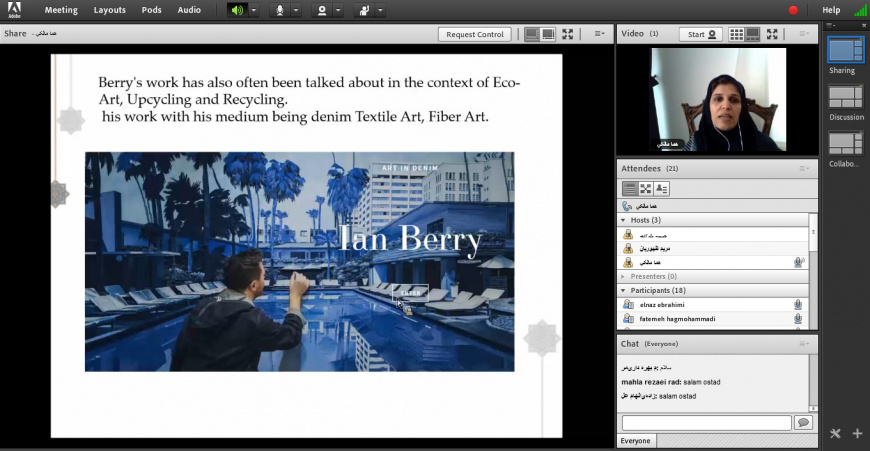870x451 pixels.
Task: Open the Layouts menu
Action: coord(110,10)
